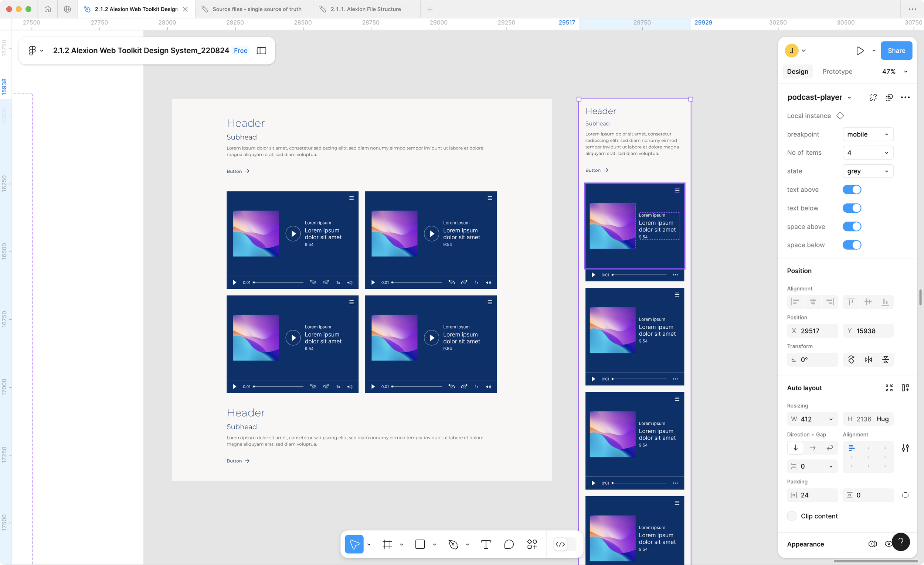Toggle Dev Mode switch in toolbar
This screenshot has height=565, width=924.
pyautogui.click(x=565, y=544)
